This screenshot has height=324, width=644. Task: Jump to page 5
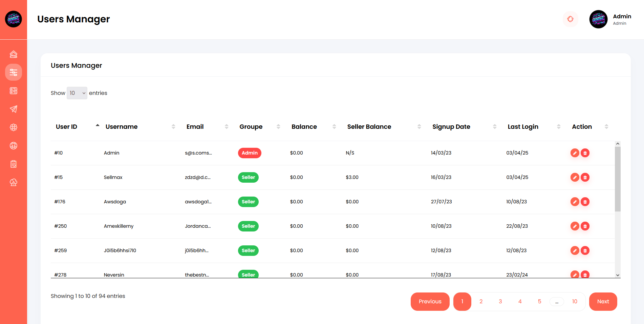[x=539, y=302]
